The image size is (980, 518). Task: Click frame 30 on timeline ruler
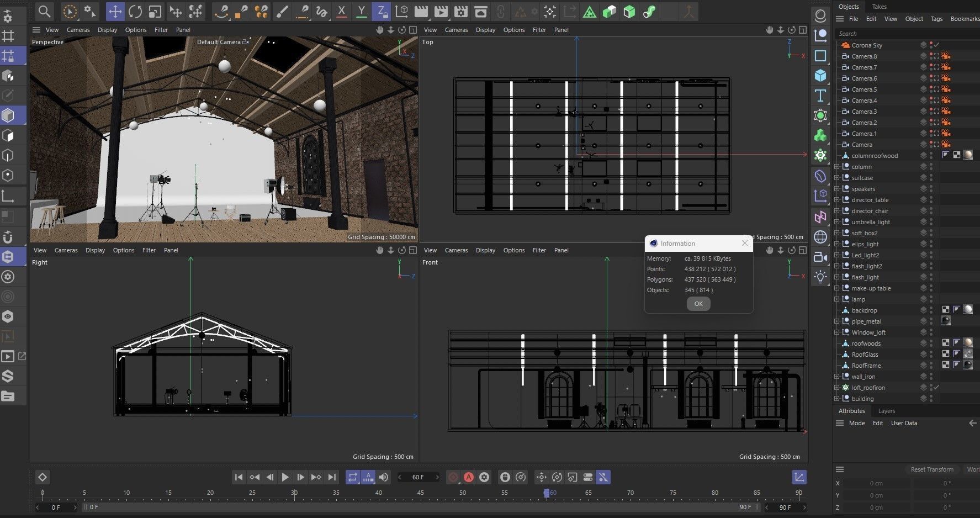[294, 493]
